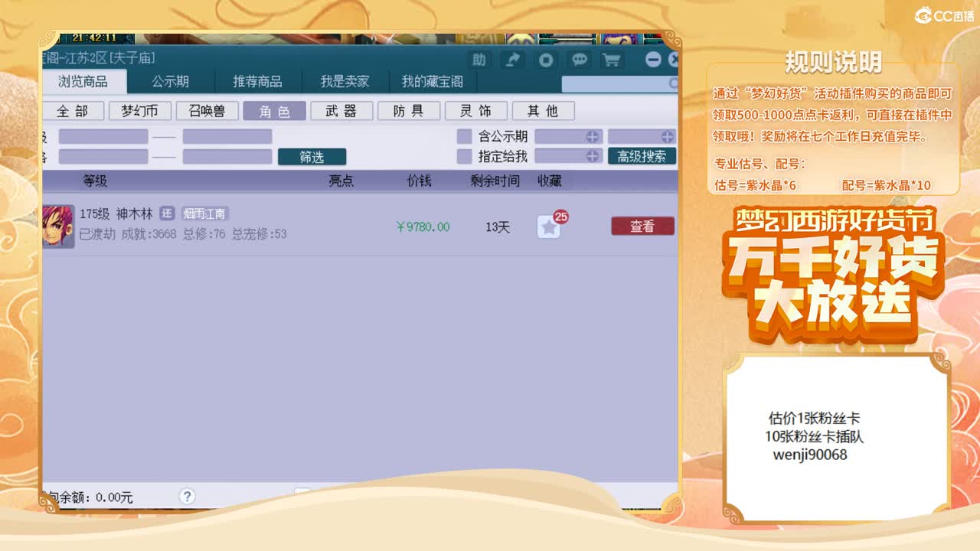This screenshot has height=551, width=980.
Task: Click the lower-row minimum range input field
Action: point(103,156)
